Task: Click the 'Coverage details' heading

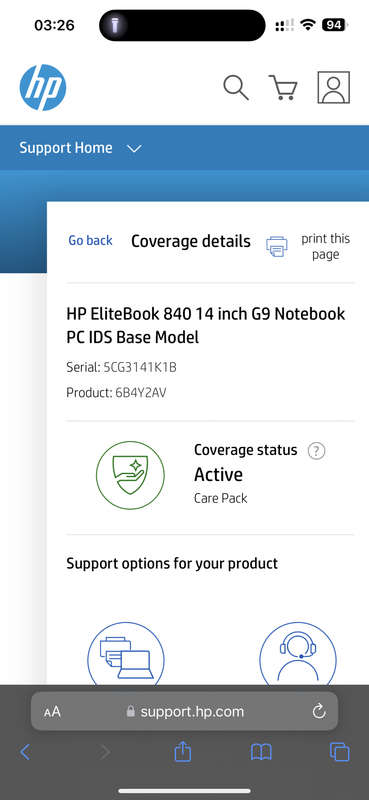Action: coord(191,241)
